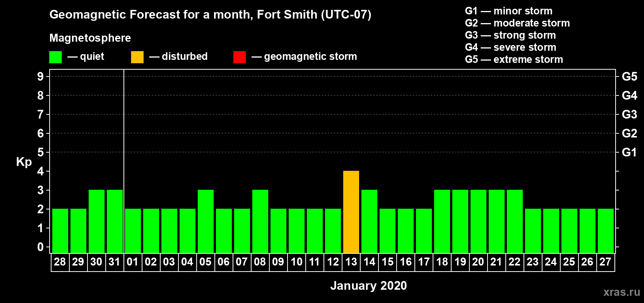Click date label 19 on the axis
The height and width of the screenshot is (303, 644).
[460, 262]
